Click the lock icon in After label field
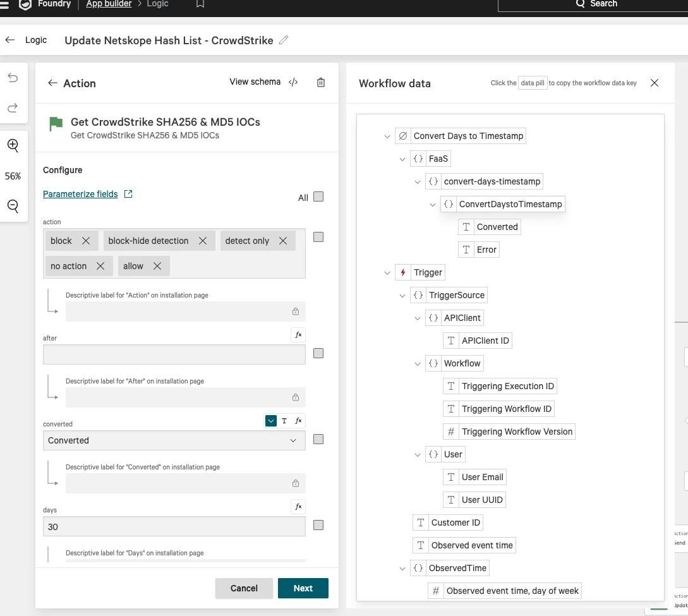The image size is (688, 616). coord(296,397)
